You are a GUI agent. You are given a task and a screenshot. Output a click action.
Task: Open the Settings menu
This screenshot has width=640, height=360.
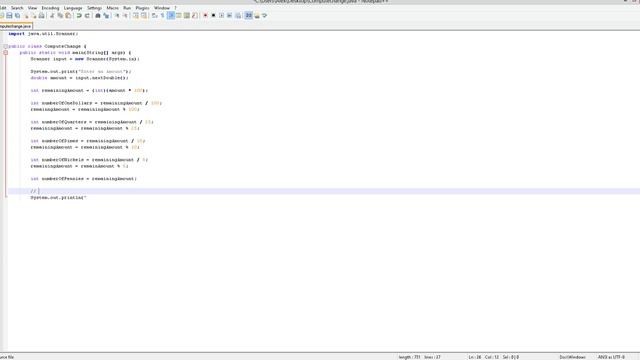pyautogui.click(x=94, y=8)
